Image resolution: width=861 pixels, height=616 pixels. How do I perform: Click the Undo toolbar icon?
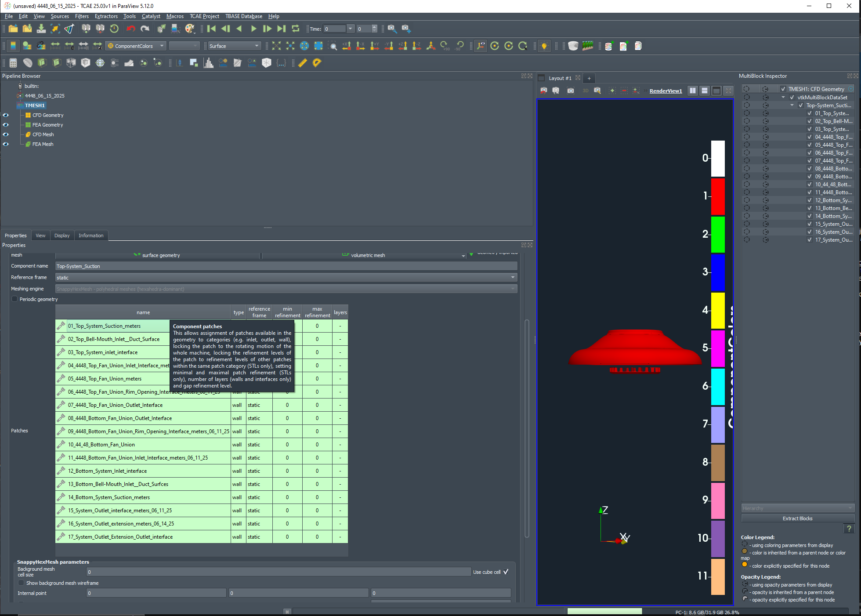[131, 29]
